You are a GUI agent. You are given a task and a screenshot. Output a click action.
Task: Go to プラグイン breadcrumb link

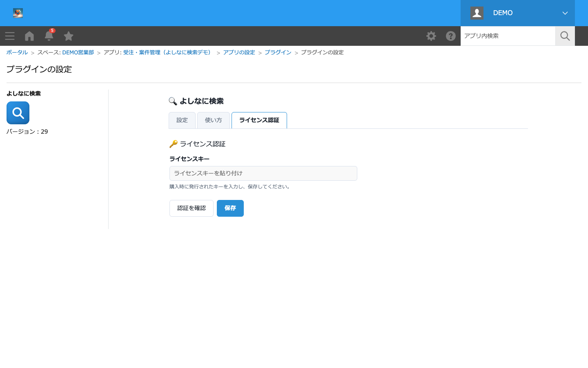point(278,52)
